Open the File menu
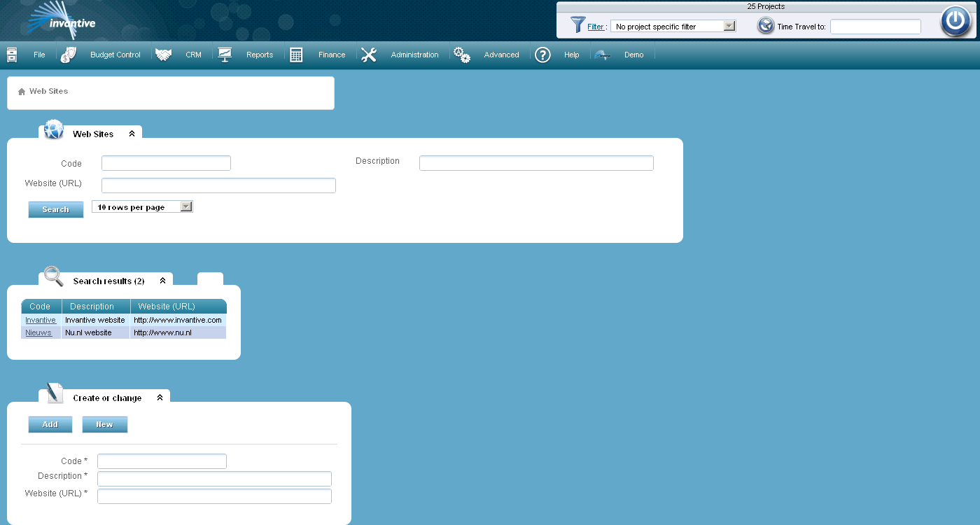980x525 pixels. pos(39,55)
